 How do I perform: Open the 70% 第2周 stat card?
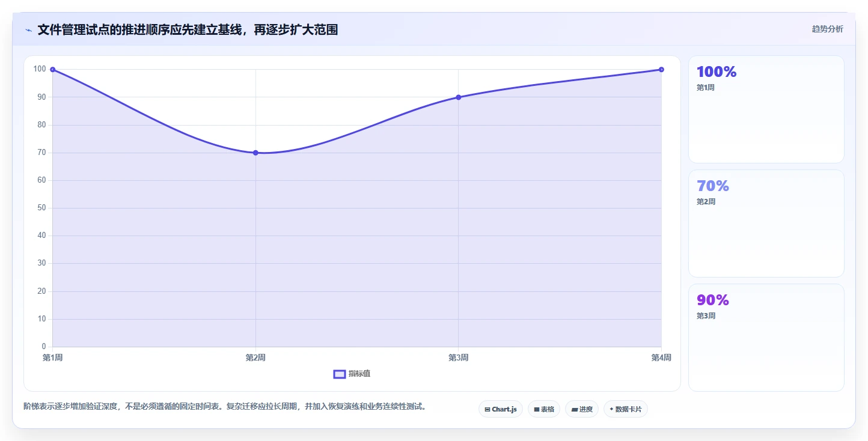766,224
